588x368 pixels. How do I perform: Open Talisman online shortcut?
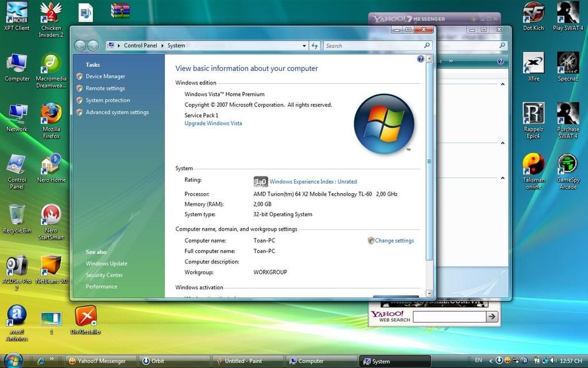(x=533, y=171)
